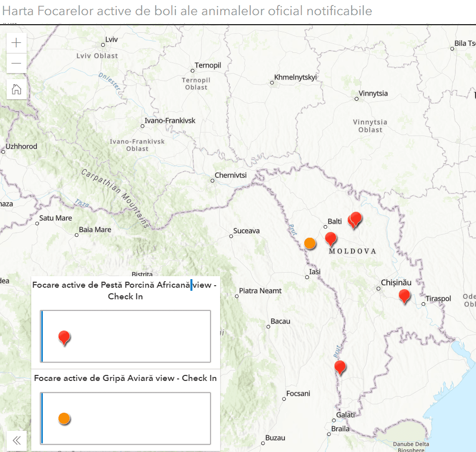Viewport: 476px width, 452px height.
Task: Click the orange avian flu marker near Prut
Action: click(x=310, y=243)
